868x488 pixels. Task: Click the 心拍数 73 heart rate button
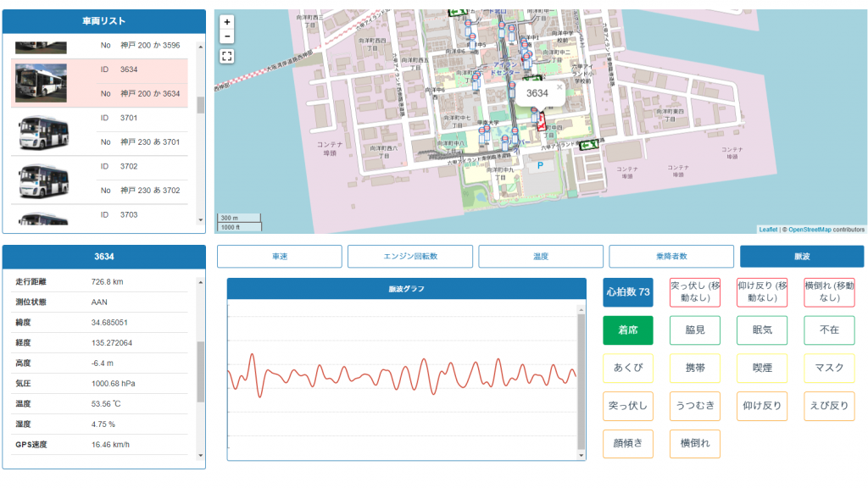pyautogui.click(x=628, y=292)
